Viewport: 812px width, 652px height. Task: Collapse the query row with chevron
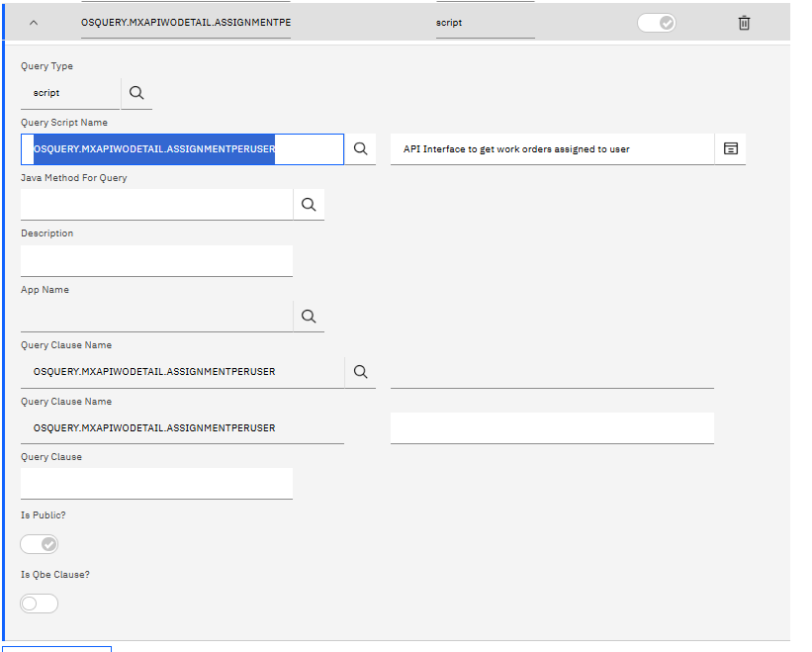click(x=34, y=23)
